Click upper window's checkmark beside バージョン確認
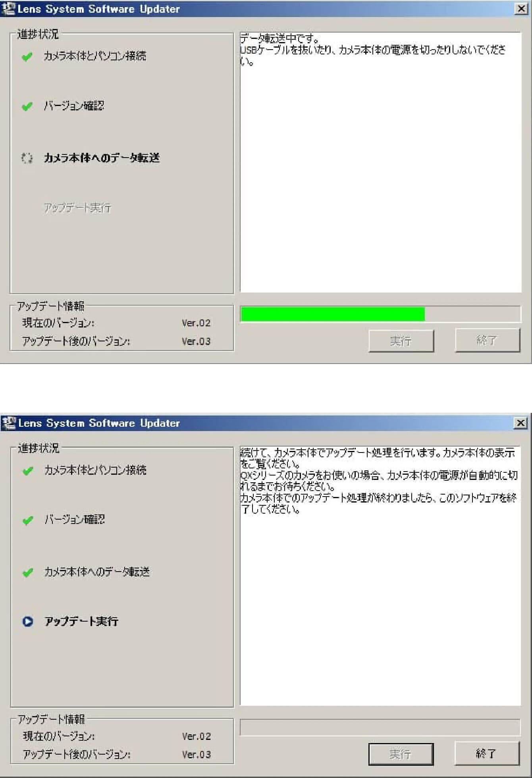Image resolution: width=532 pixels, height=778 pixels. (27, 106)
